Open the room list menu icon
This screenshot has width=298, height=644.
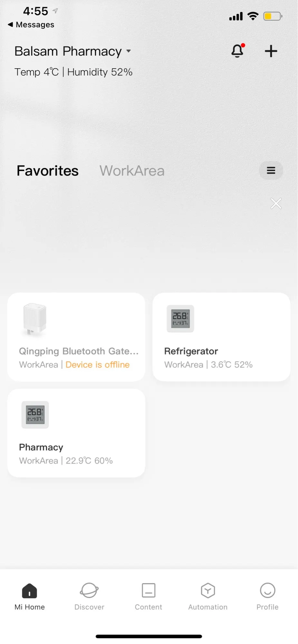click(x=271, y=170)
